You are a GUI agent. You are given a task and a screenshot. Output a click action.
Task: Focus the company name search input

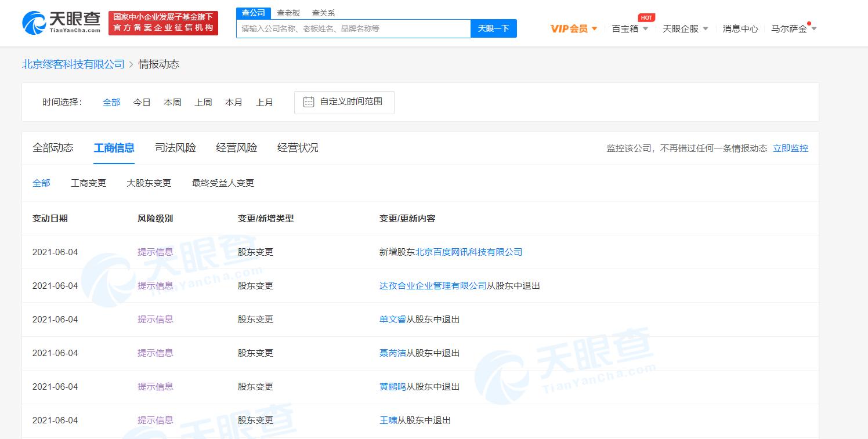(353, 28)
